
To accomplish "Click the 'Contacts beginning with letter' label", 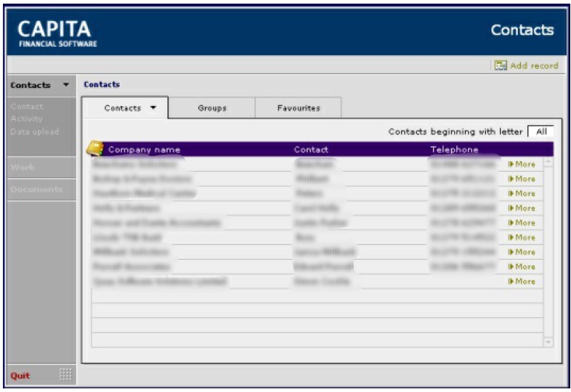I will tap(455, 131).
